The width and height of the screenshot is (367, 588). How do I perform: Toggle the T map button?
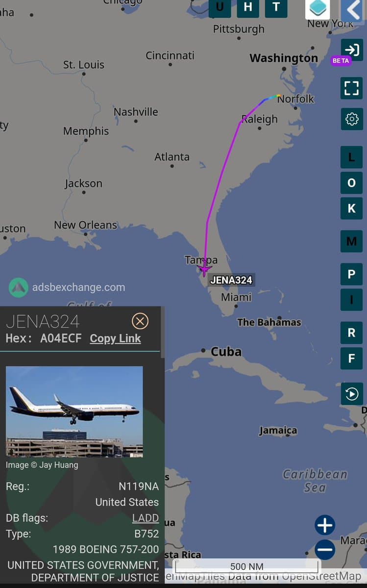pyautogui.click(x=276, y=8)
